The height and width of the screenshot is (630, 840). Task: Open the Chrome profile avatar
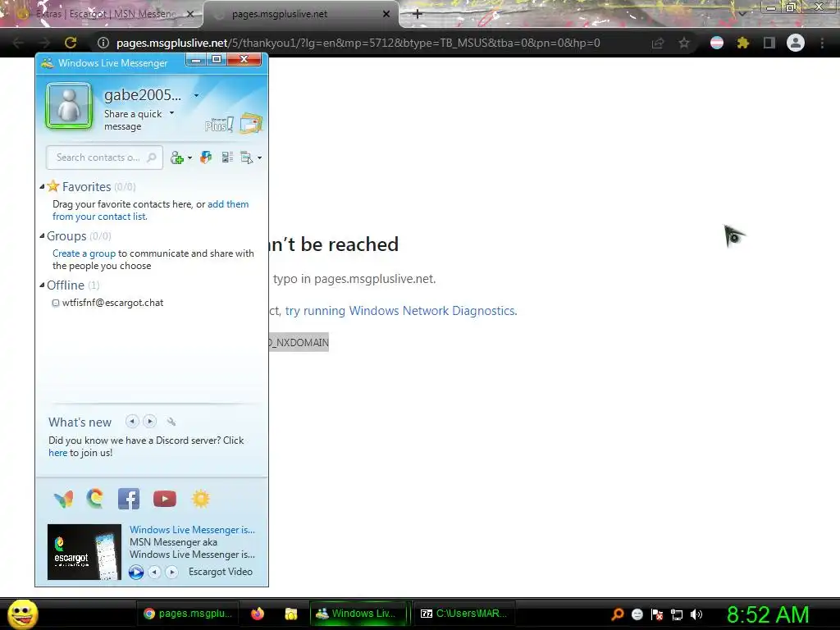pos(796,43)
